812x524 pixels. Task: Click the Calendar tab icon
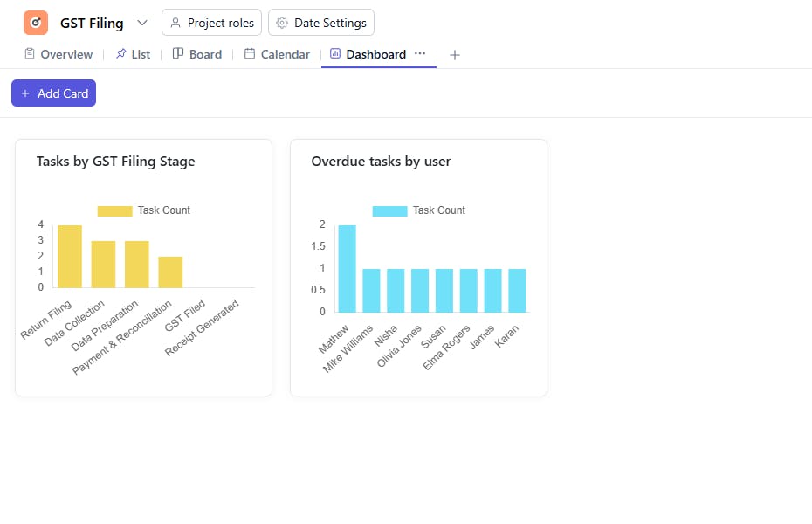tap(250, 54)
